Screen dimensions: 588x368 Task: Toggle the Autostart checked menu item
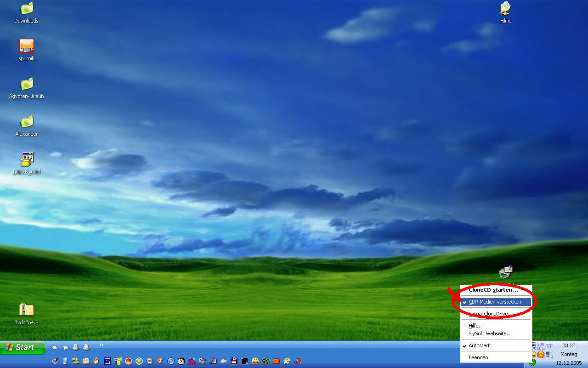496,345
